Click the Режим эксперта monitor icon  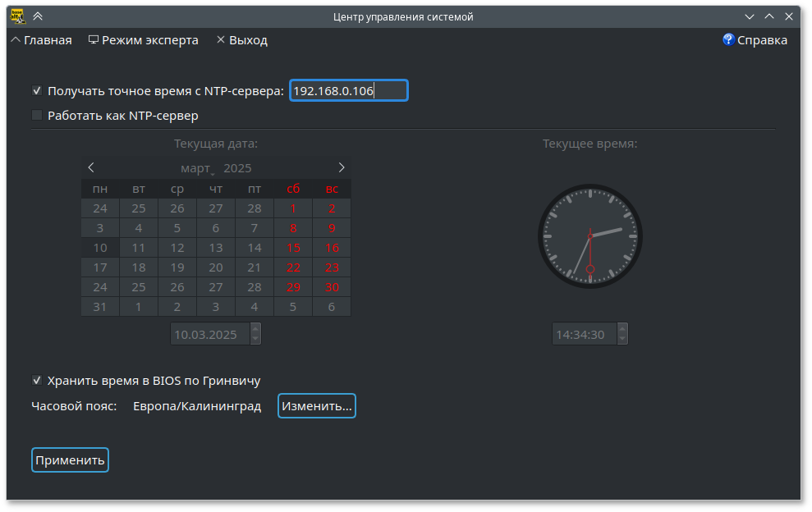[x=94, y=39]
